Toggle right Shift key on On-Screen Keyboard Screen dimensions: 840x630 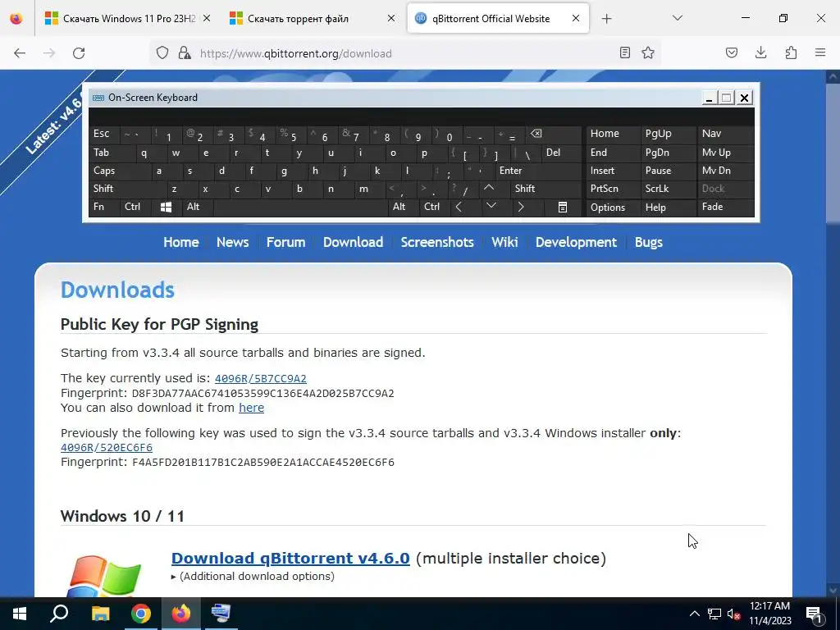(x=546, y=189)
